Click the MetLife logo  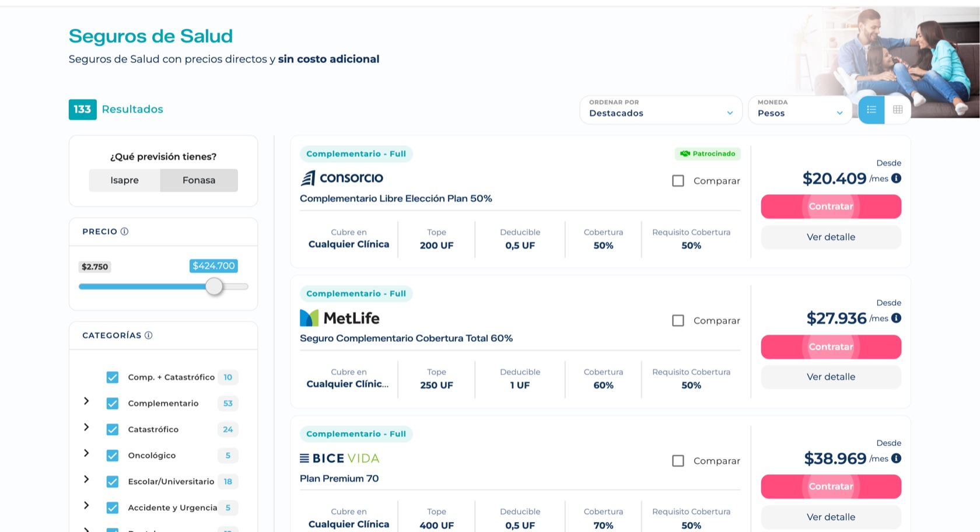(x=339, y=318)
